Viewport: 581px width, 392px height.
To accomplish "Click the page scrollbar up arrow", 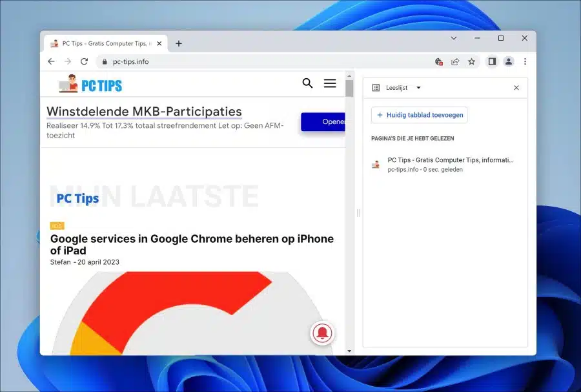I will pyautogui.click(x=349, y=76).
